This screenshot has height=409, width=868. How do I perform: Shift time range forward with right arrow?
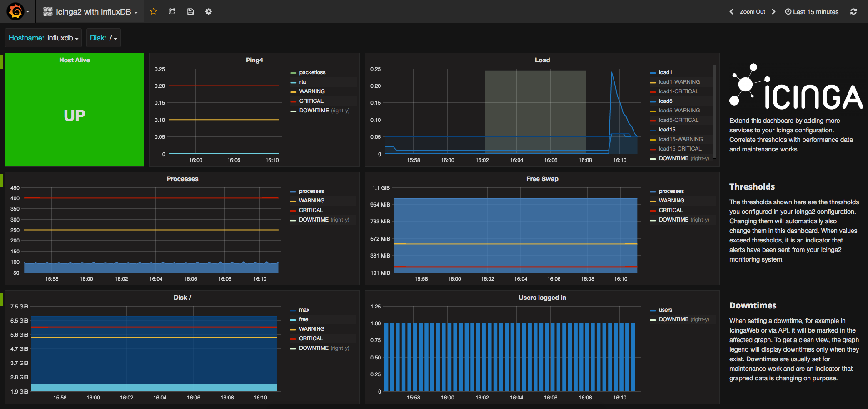pos(773,12)
